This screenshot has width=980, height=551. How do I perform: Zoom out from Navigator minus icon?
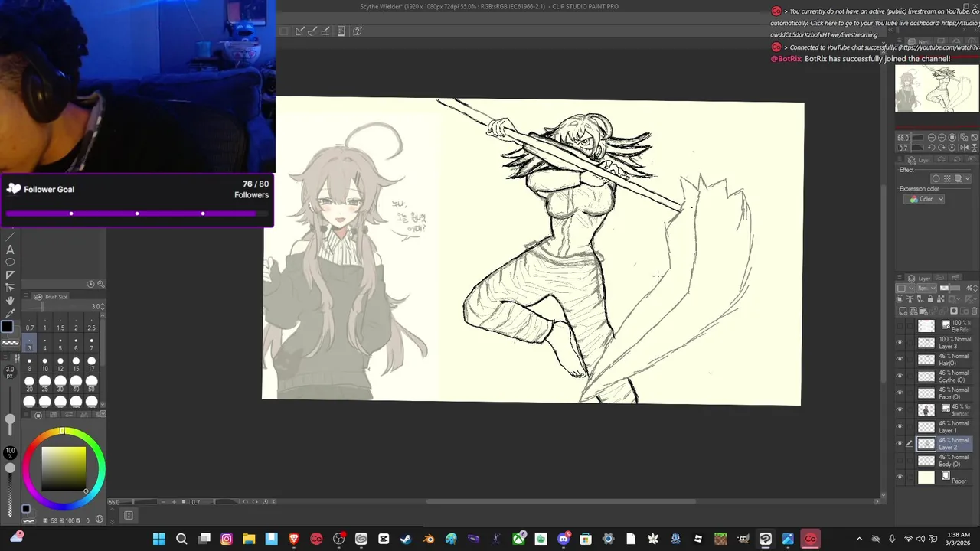point(932,138)
